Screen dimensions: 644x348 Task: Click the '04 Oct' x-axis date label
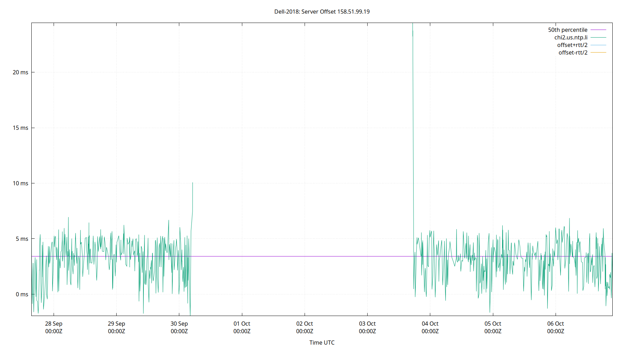[430, 324]
